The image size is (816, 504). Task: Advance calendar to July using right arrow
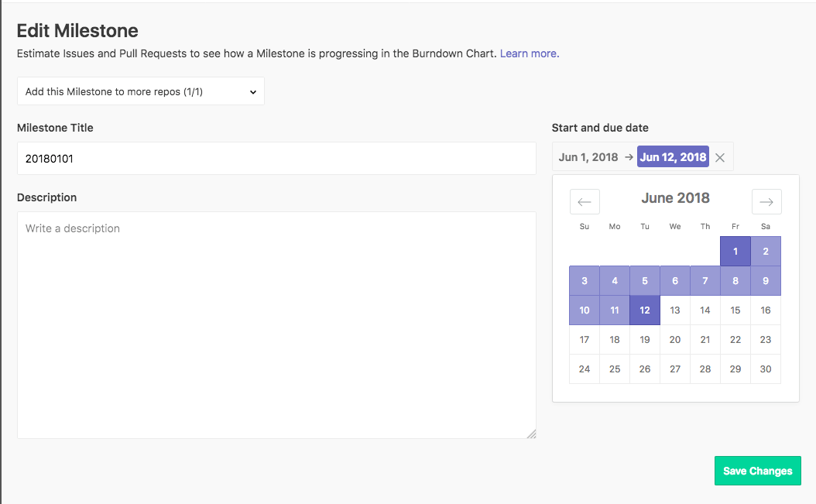click(x=766, y=201)
